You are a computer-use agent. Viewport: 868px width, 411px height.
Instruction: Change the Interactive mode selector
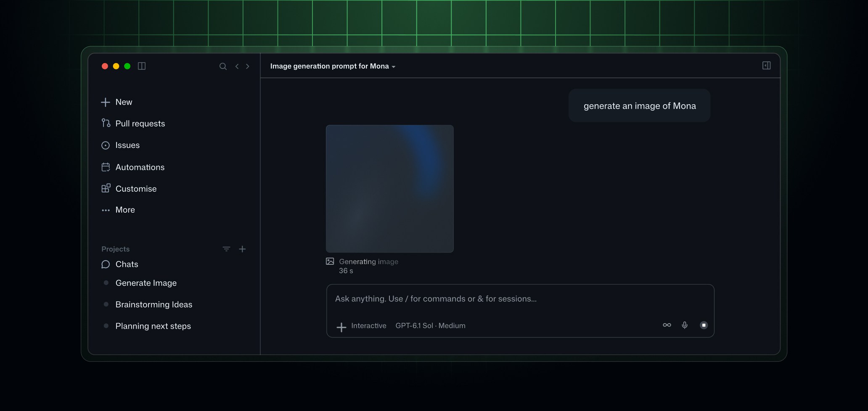(369, 326)
